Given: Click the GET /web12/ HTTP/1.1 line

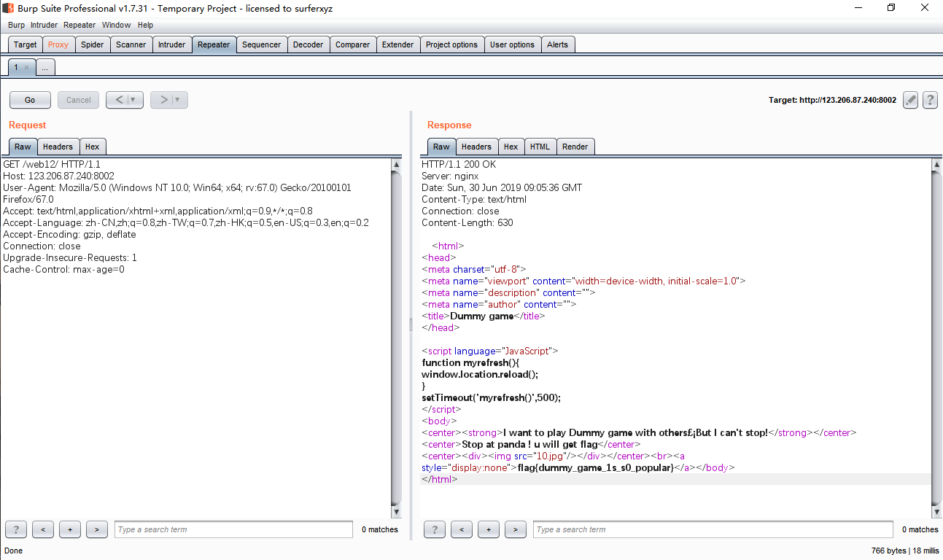Looking at the screenshot, I should pyautogui.click(x=52, y=164).
